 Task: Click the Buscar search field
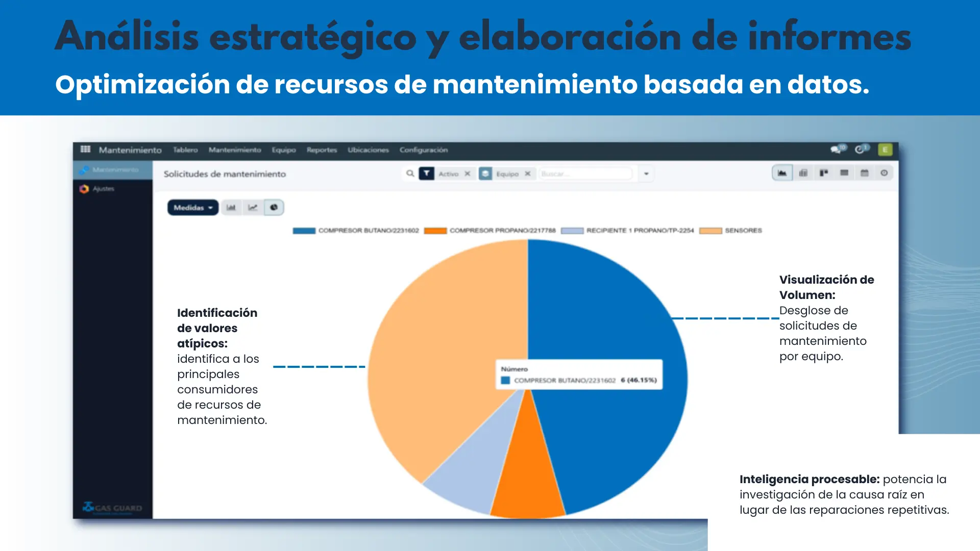tap(584, 174)
